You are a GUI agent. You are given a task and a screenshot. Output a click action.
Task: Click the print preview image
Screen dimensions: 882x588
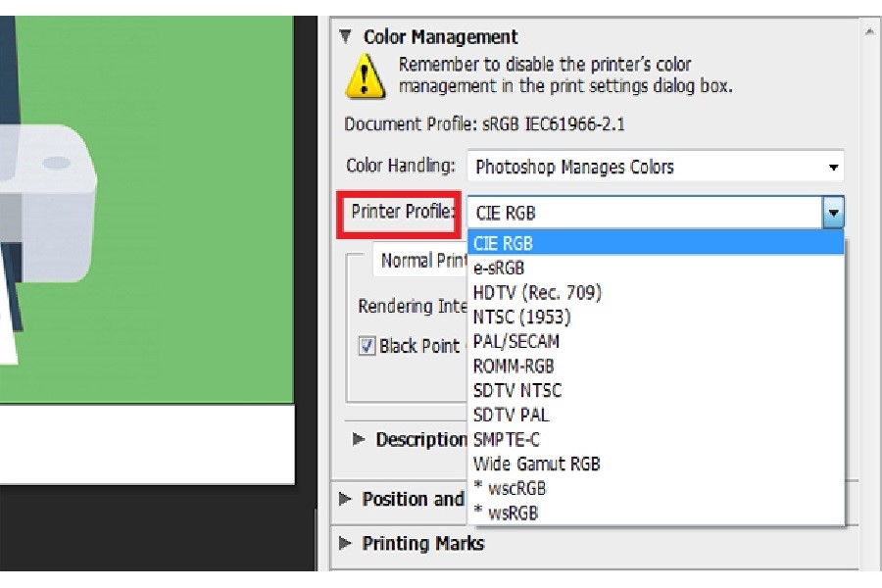(147, 196)
